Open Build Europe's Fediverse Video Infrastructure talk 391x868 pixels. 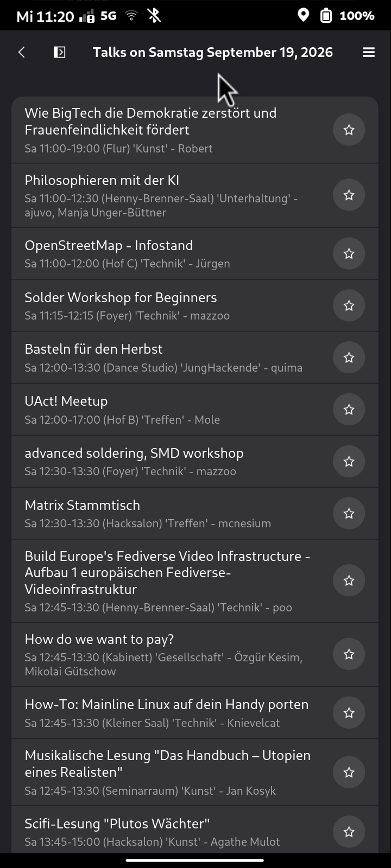point(194,580)
